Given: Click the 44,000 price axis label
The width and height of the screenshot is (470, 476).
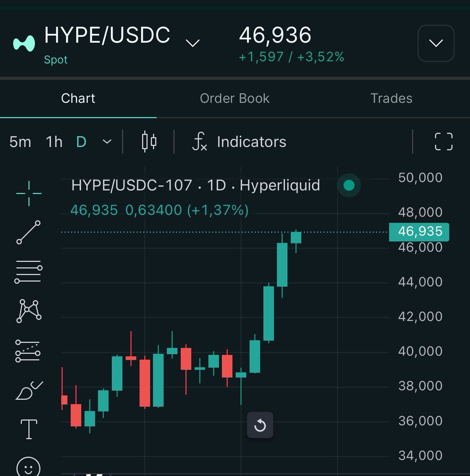Looking at the screenshot, I should (420, 282).
